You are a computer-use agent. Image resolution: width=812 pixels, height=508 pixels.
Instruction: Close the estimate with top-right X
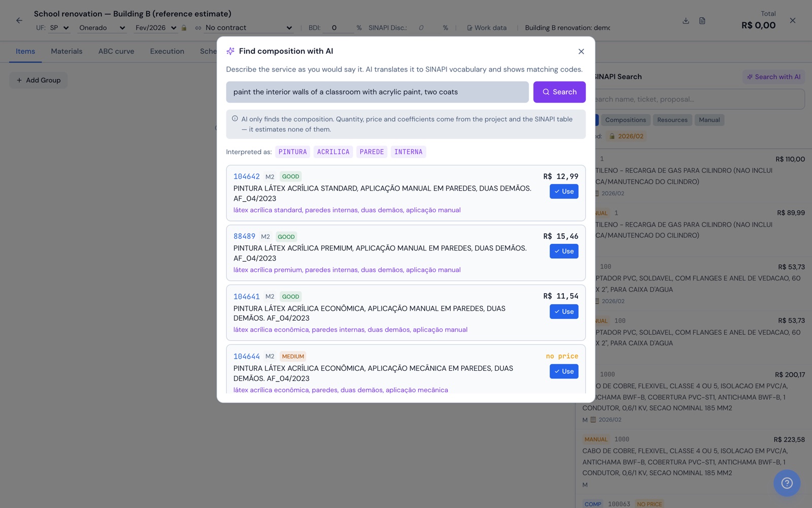coord(793,21)
